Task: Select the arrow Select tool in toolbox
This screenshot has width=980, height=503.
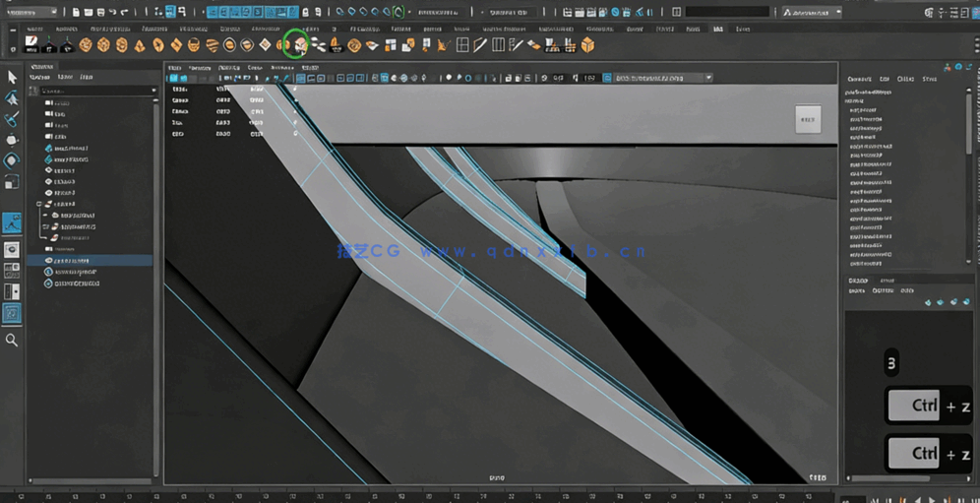Action: [x=12, y=77]
